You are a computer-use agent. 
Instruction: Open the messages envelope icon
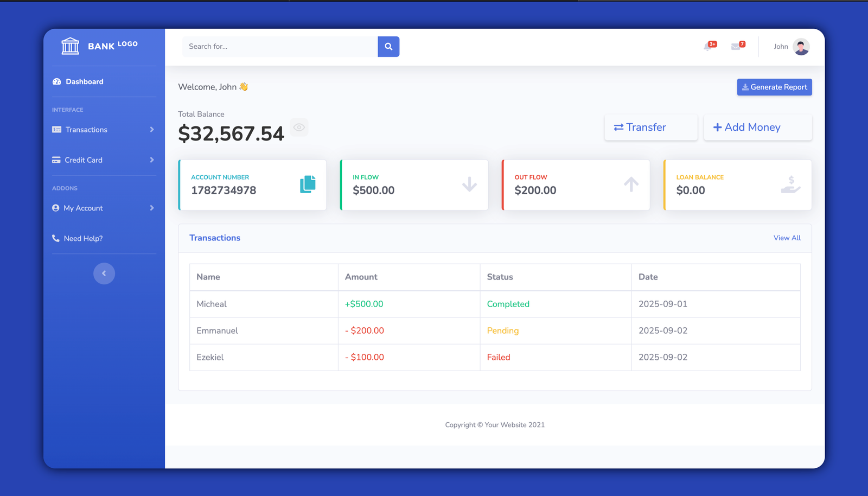pyautogui.click(x=736, y=47)
